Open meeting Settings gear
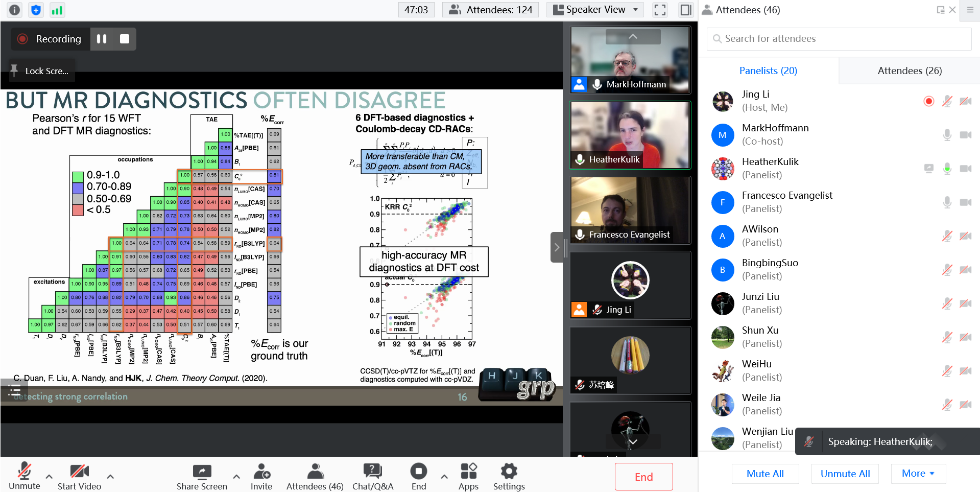The width and height of the screenshot is (980, 492). coord(509,471)
